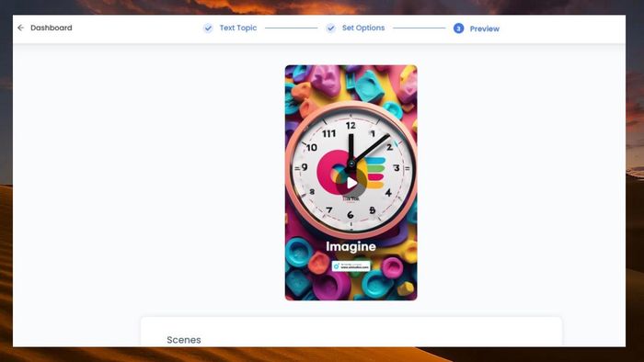This screenshot has height=362, width=644.
Task: Click the Set Options step checkmark icon
Action: 330,28
